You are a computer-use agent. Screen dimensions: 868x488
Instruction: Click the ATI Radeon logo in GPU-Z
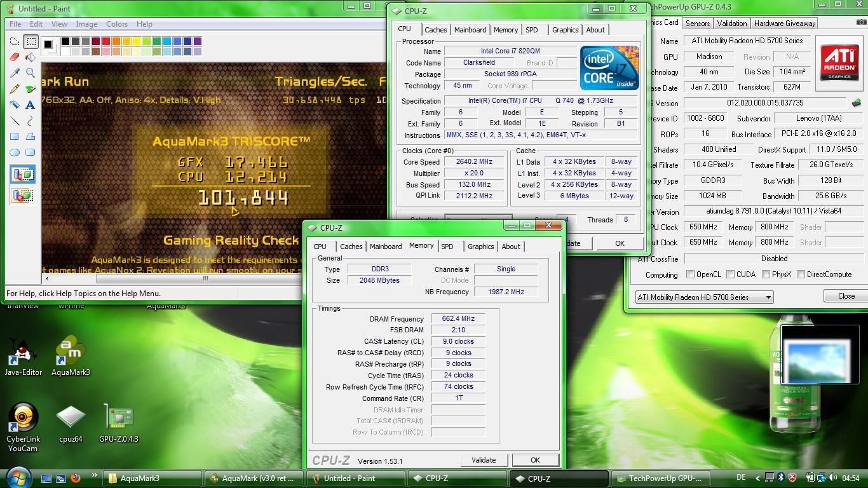(x=839, y=62)
